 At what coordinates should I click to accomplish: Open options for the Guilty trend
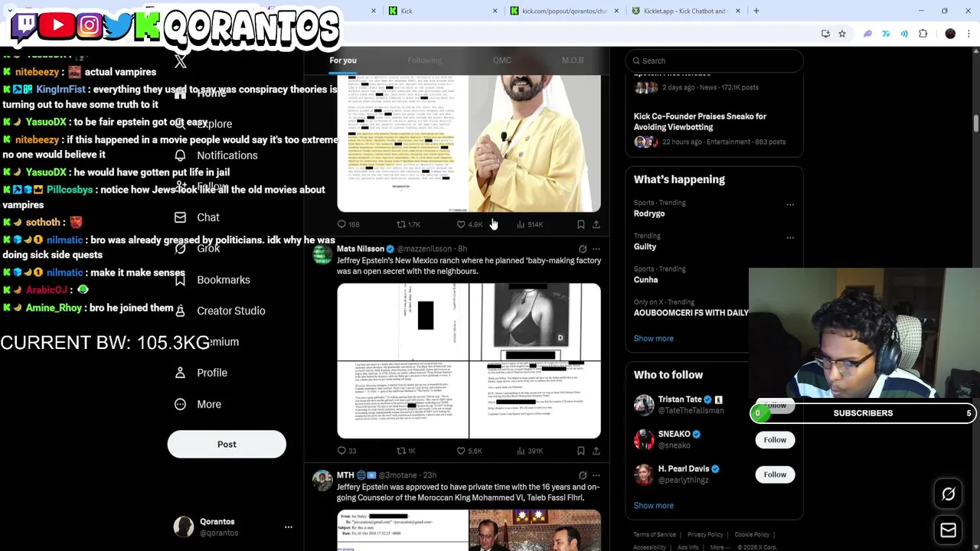[790, 237]
